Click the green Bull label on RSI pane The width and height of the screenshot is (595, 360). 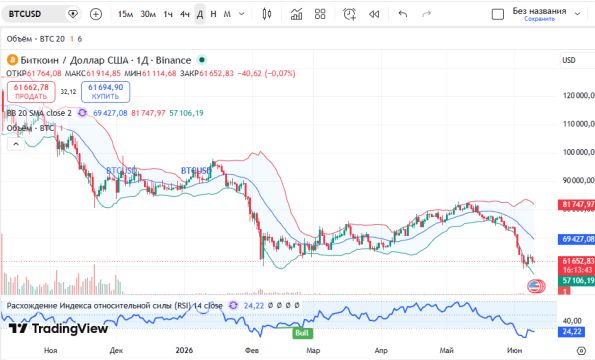point(302,333)
